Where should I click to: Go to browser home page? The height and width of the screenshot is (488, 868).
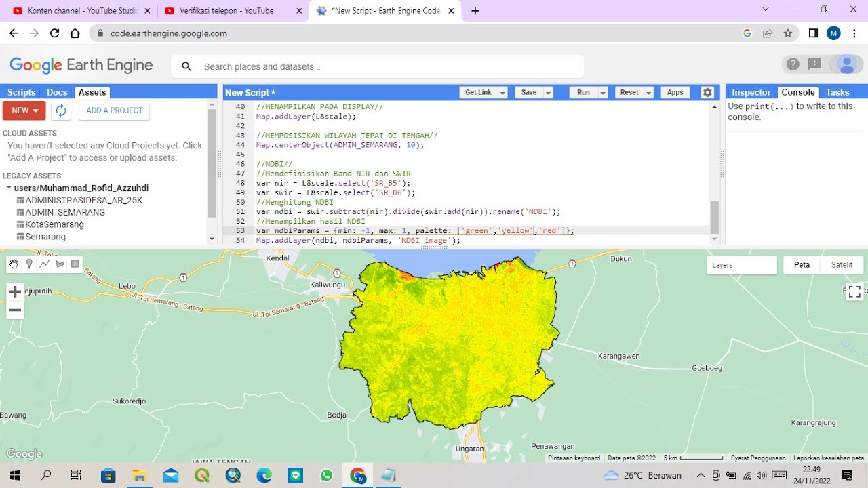pos(75,33)
